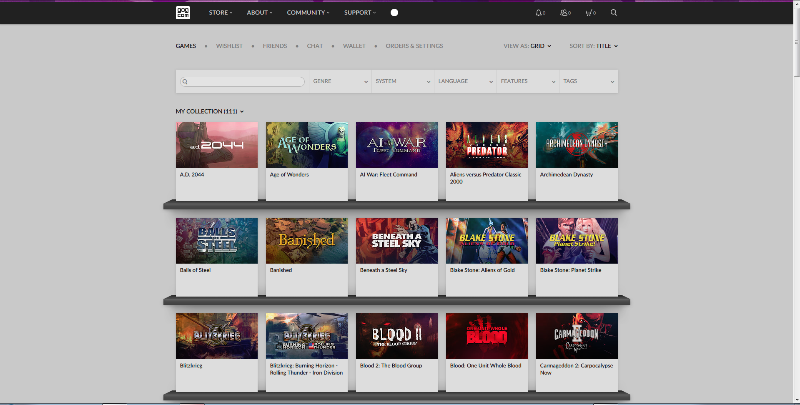Click the 'Age of Wonders' title text

pos(289,174)
